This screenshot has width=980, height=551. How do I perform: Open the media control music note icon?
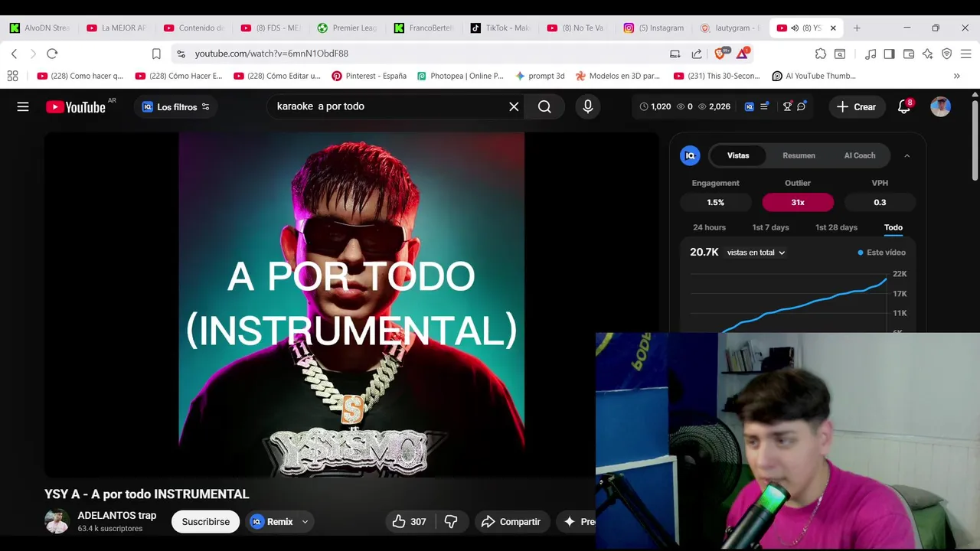[871, 54]
